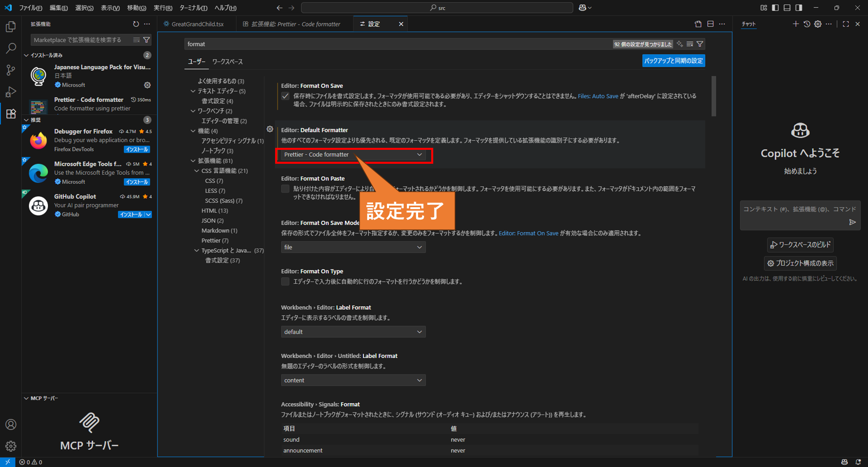The height and width of the screenshot is (467, 868).
Task: Install Microsoft Edge Tools extension
Action: pyautogui.click(x=137, y=182)
